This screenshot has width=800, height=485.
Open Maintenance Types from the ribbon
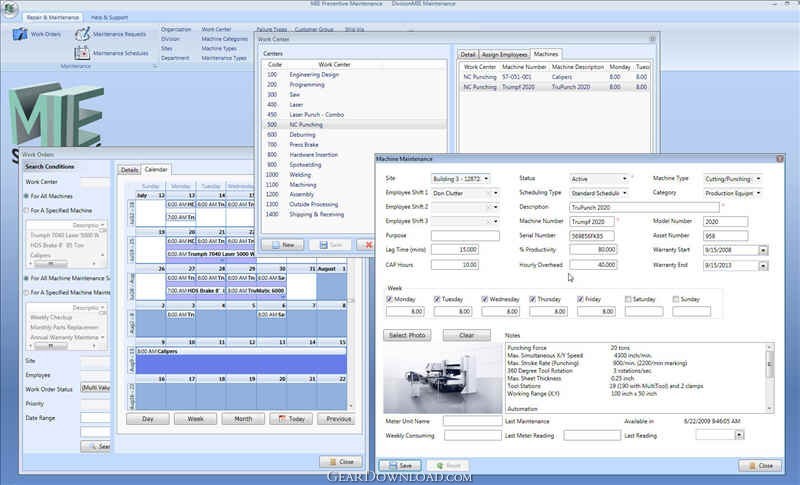pos(224,58)
